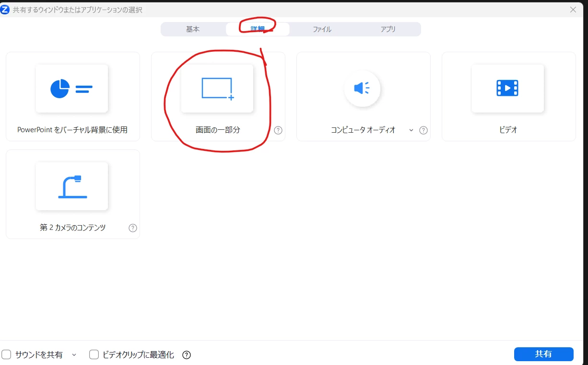The height and width of the screenshot is (365, 588).
Task: Switch to the 詳細 tab
Action: pos(258,29)
